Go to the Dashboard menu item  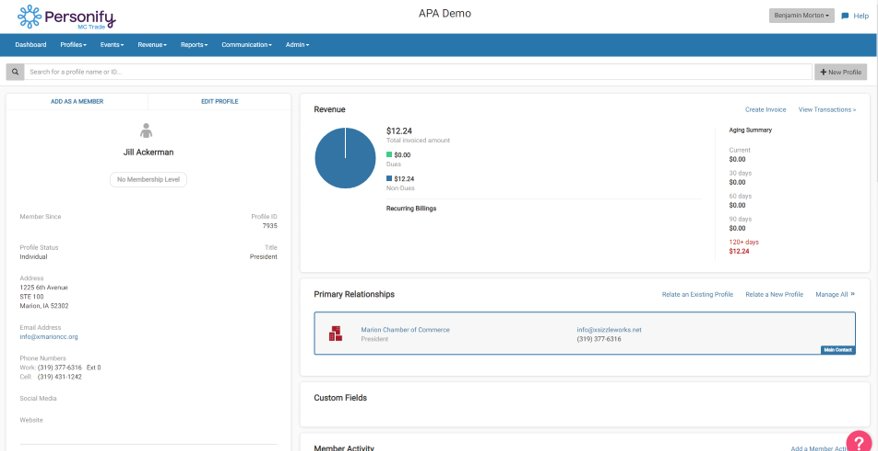point(30,45)
